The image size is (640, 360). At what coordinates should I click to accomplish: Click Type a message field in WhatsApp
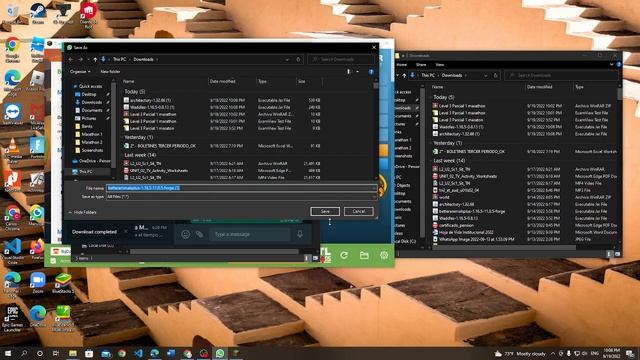pyautogui.click(x=250, y=234)
